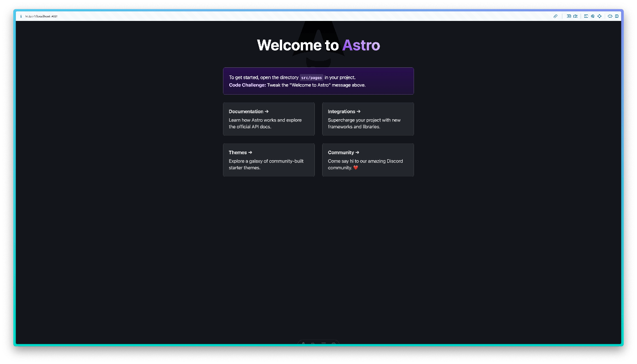Click the split view icon on the far right
Image resolution: width=637 pixels, height=364 pixels.
[x=617, y=16]
